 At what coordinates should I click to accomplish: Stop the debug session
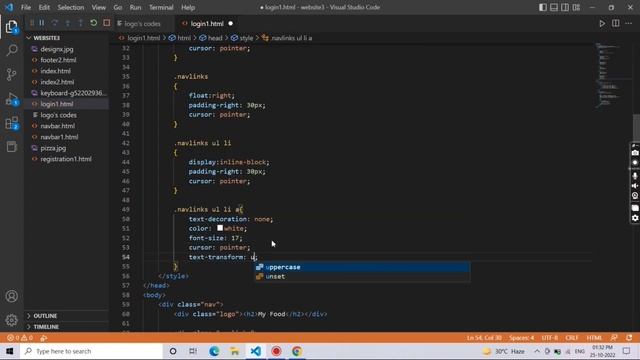107,23
